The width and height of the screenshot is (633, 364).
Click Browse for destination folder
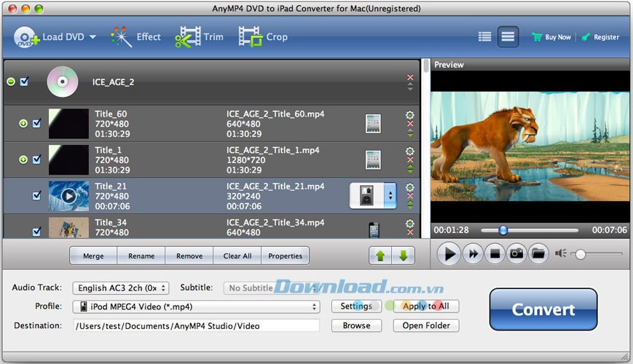[x=356, y=325]
